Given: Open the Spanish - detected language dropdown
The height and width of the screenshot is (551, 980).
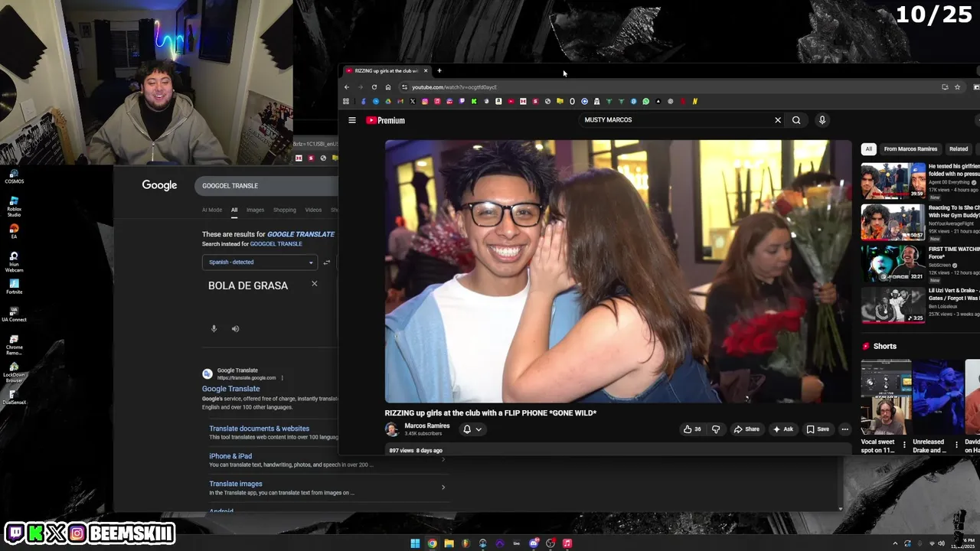Looking at the screenshot, I should [x=260, y=262].
